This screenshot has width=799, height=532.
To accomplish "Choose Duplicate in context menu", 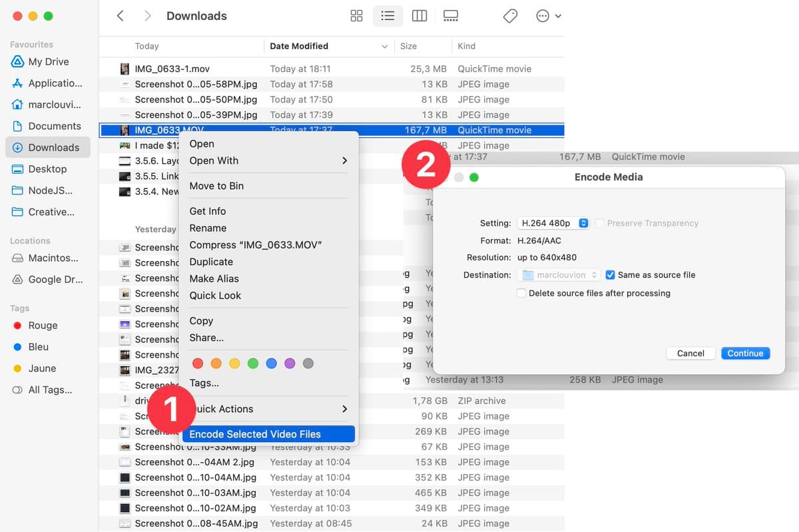I will tap(268, 262).
